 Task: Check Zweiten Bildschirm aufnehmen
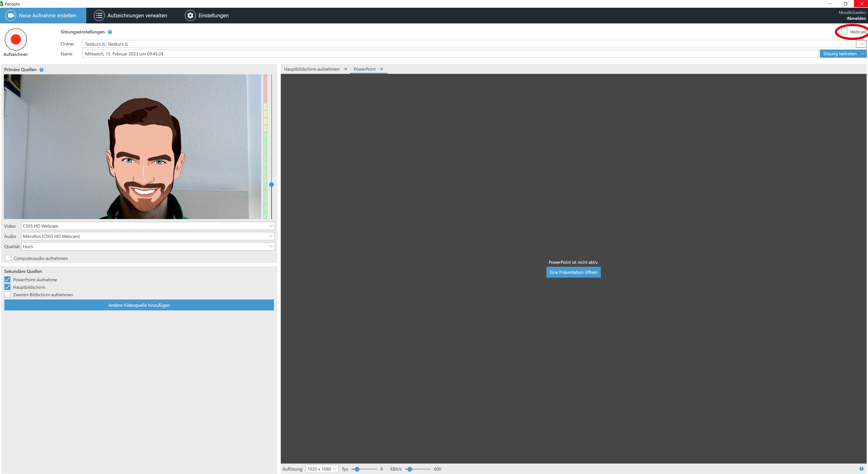[7, 294]
